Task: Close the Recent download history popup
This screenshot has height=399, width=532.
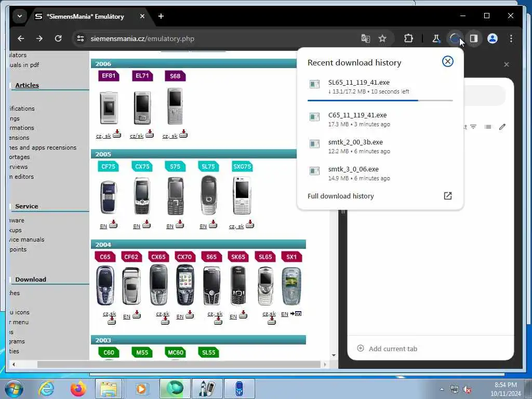Action: pos(447,61)
